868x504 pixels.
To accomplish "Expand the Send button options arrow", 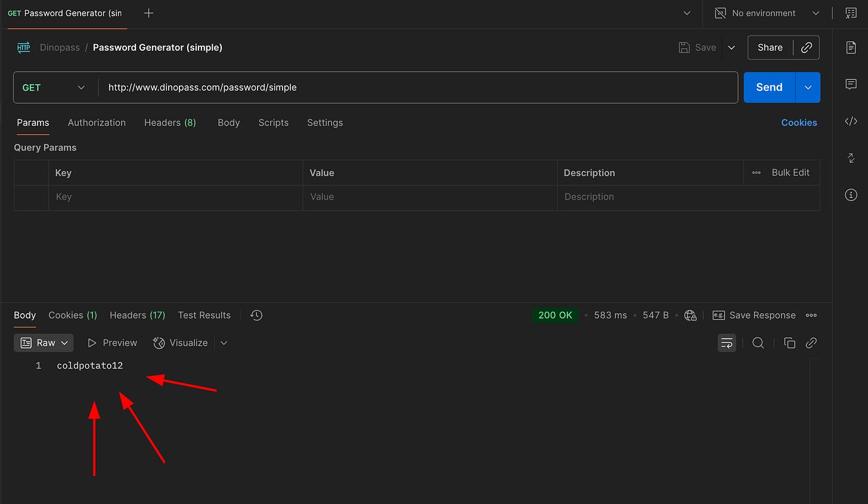I will (808, 88).
